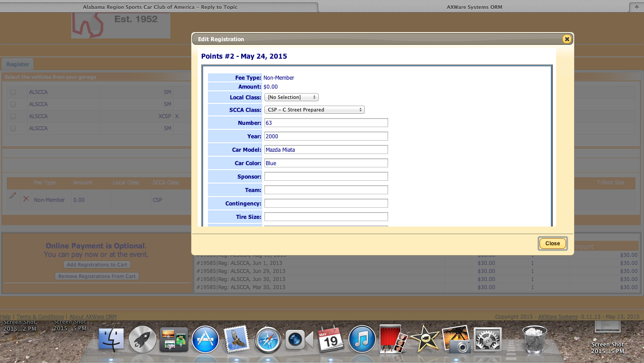Open Photo Booth from the dock

[393, 340]
